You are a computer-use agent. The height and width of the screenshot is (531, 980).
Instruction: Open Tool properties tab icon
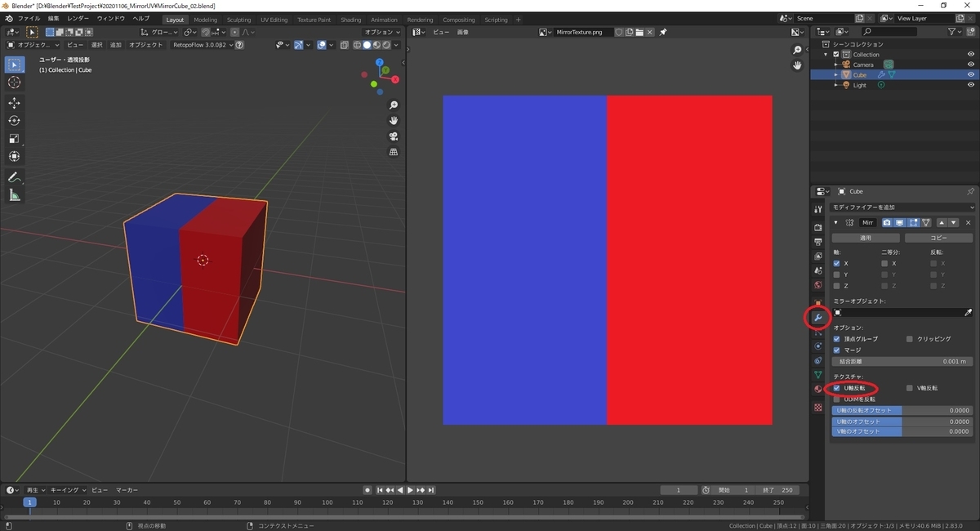818,210
